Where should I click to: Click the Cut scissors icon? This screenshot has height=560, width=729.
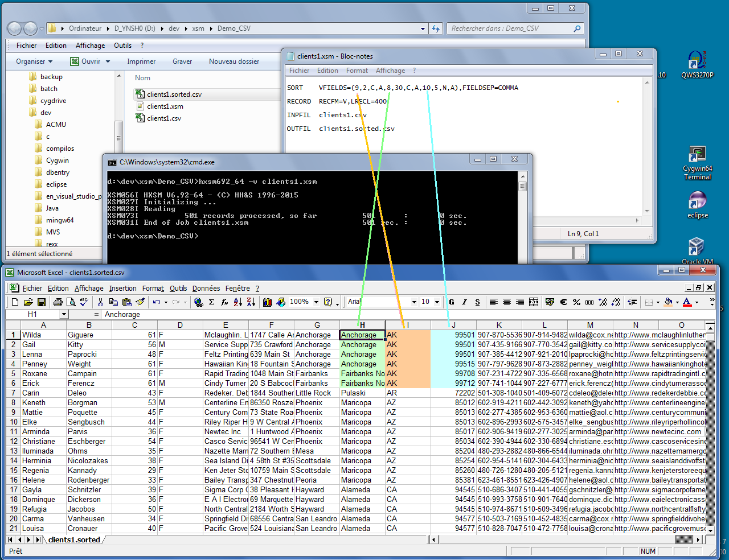[x=100, y=302]
